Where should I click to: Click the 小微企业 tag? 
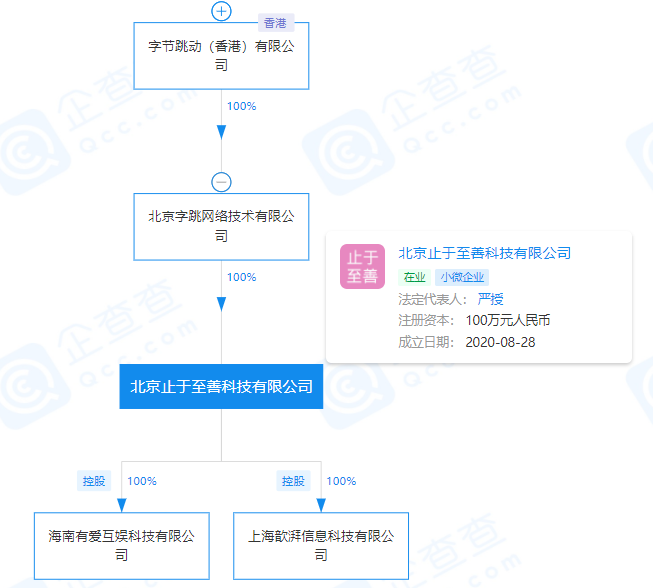point(462,277)
